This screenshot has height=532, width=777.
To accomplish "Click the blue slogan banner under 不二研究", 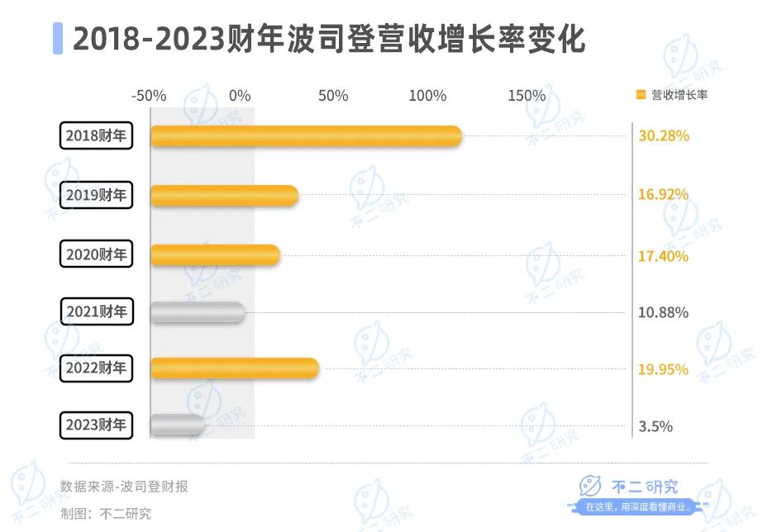I will point(636,506).
